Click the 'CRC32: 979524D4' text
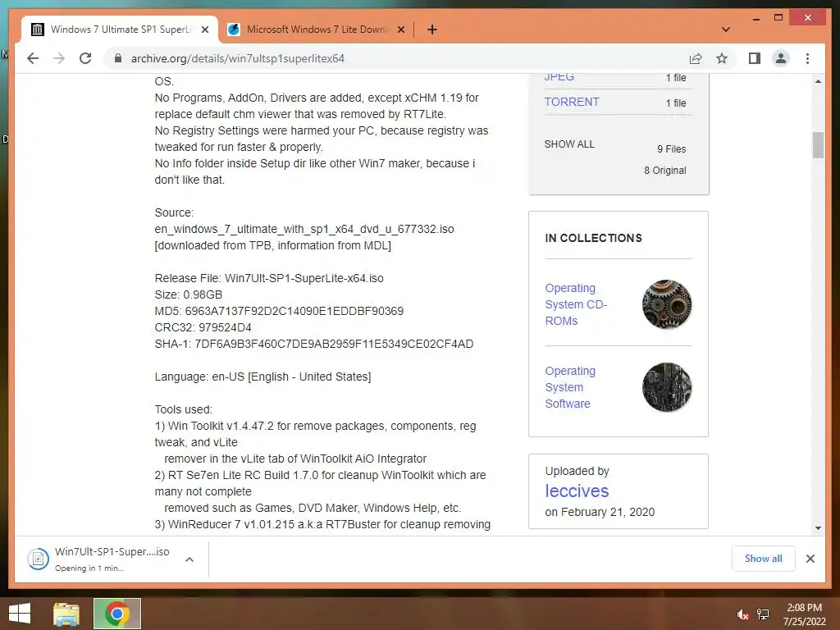This screenshot has height=630, width=840. click(203, 327)
